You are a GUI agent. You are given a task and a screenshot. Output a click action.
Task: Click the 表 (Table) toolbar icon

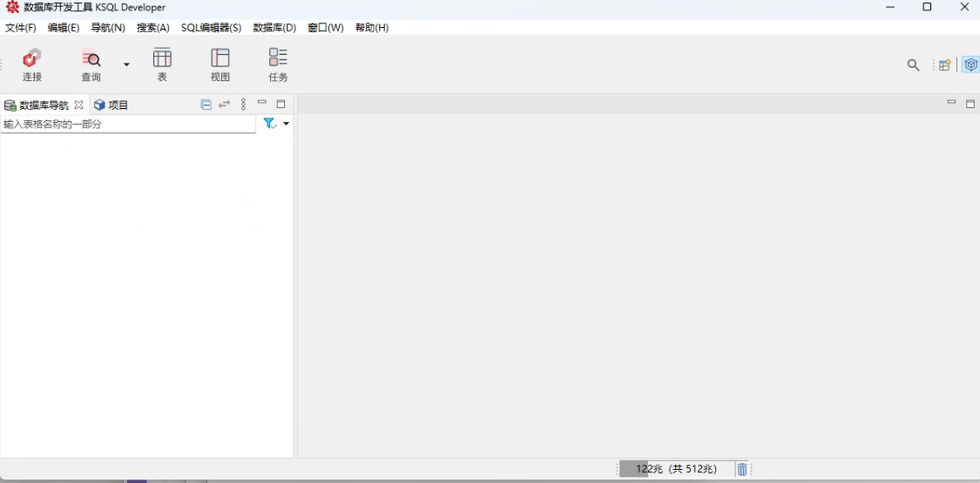162,65
